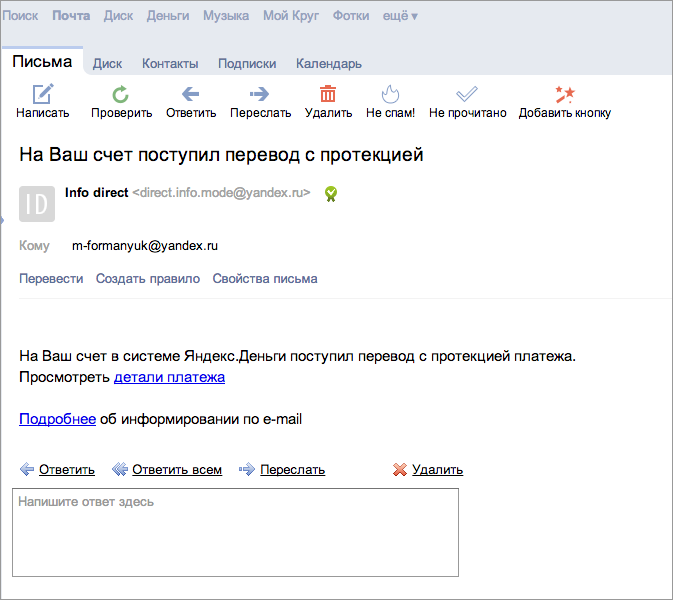673x600 pixels.
Task: Go to Музыка service
Action: pyautogui.click(x=226, y=16)
